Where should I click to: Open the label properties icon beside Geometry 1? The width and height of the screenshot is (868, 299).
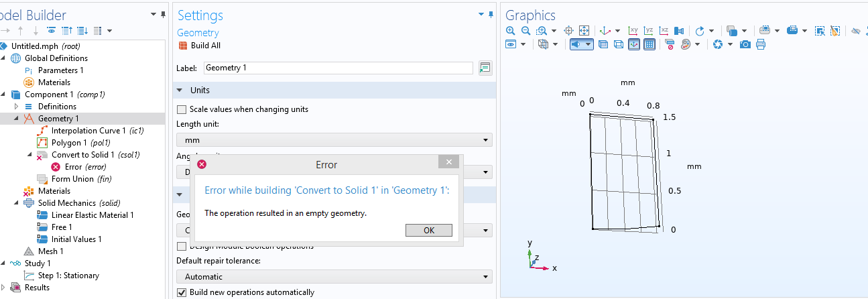point(485,68)
